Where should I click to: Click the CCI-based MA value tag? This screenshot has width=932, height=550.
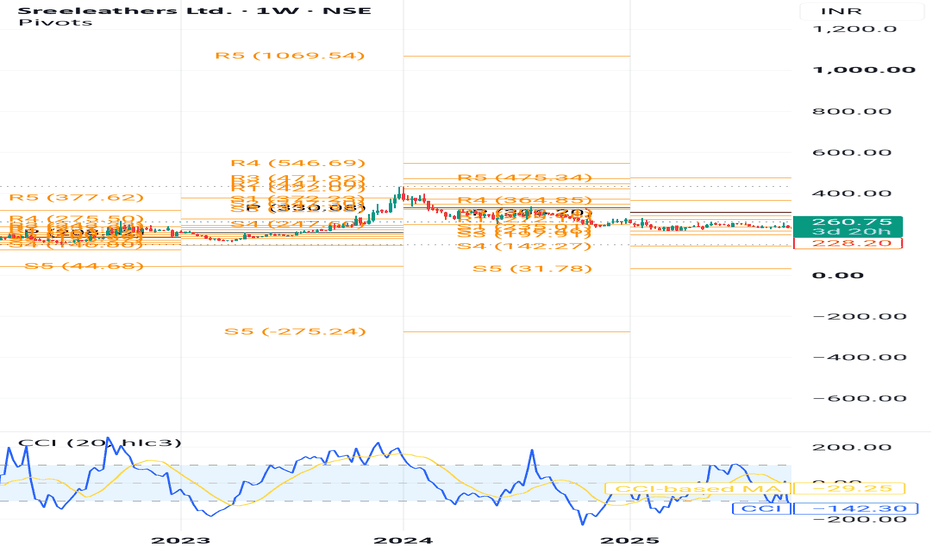tap(849, 489)
